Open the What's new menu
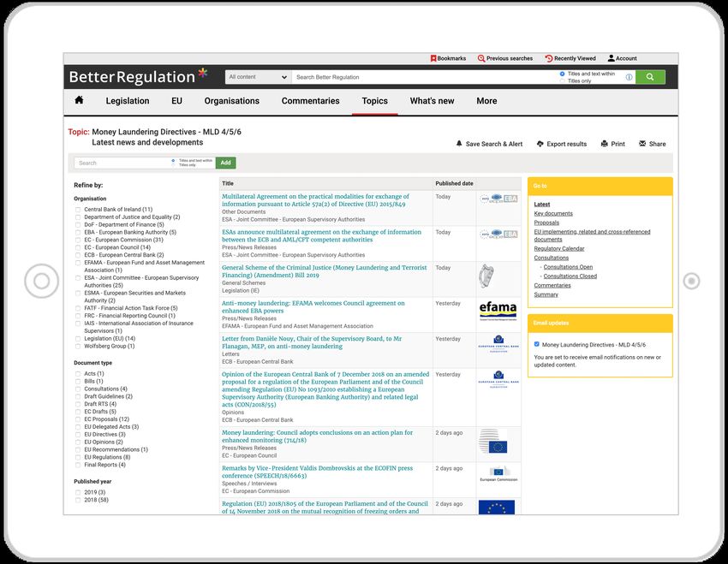Screen dimensions: 728x564 click(x=433, y=101)
